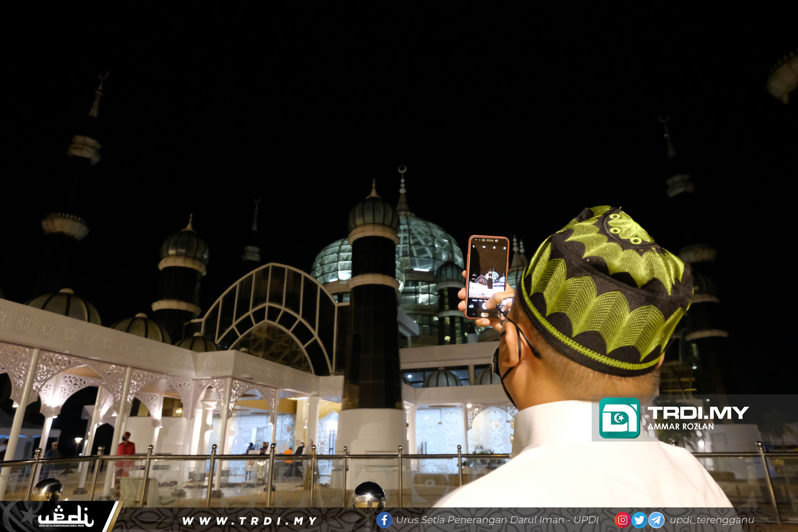Tap the recent apps square on phone
The height and width of the screenshot is (532, 798).
point(474,314)
